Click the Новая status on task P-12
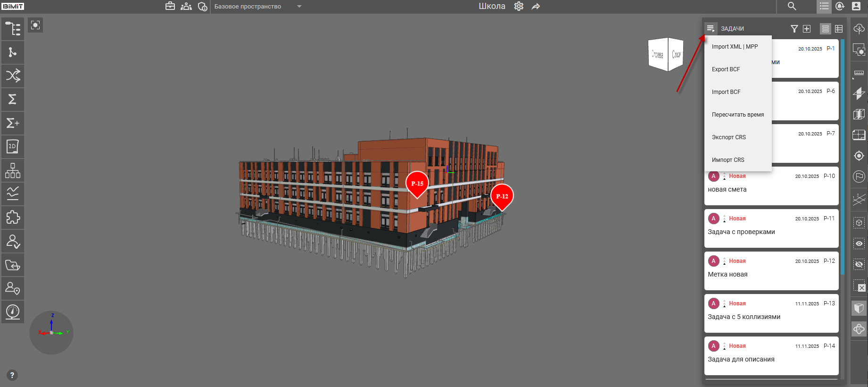868x387 pixels. click(737, 261)
